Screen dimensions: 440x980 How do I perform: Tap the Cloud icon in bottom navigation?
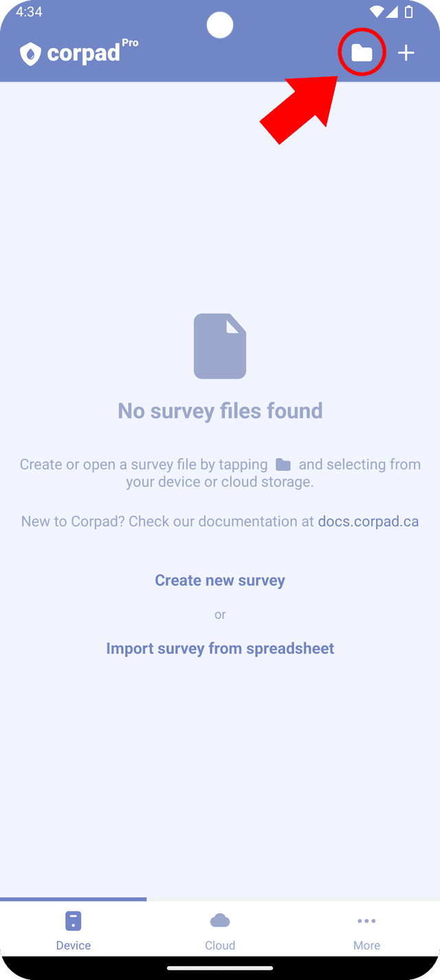pyautogui.click(x=220, y=921)
